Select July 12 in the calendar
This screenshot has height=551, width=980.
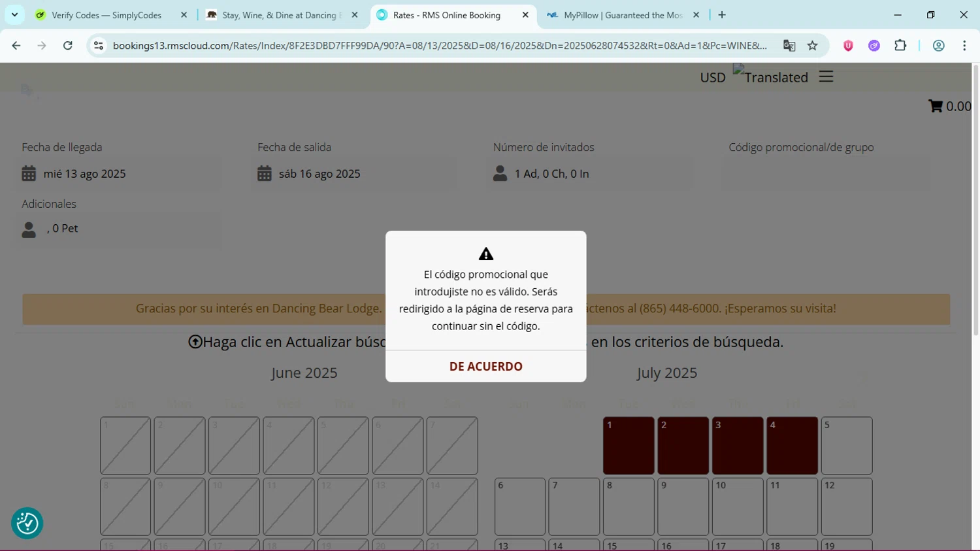(x=847, y=507)
